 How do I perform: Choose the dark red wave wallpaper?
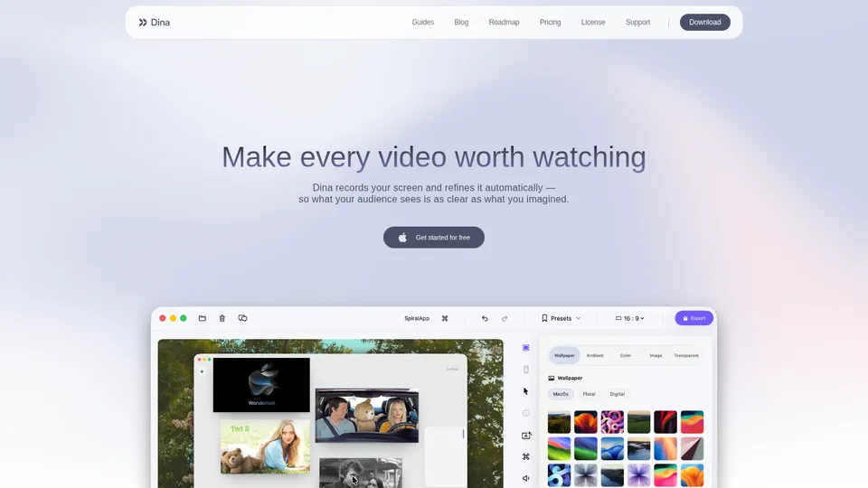665,422
